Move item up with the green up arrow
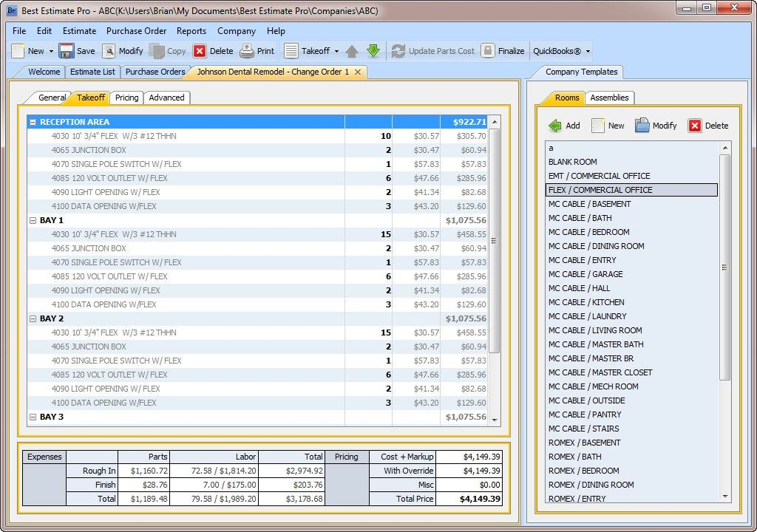The width and height of the screenshot is (757, 532). (x=351, y=51)
